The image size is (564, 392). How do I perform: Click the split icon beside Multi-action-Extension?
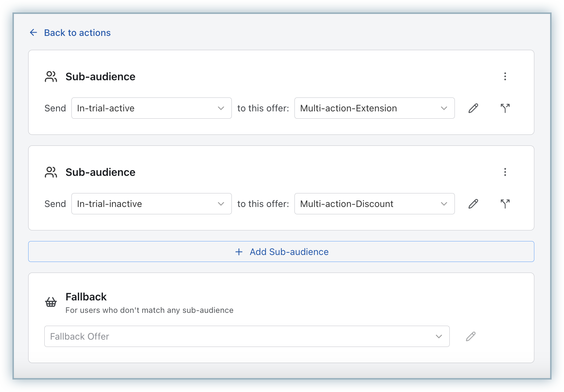click(505, 108)
